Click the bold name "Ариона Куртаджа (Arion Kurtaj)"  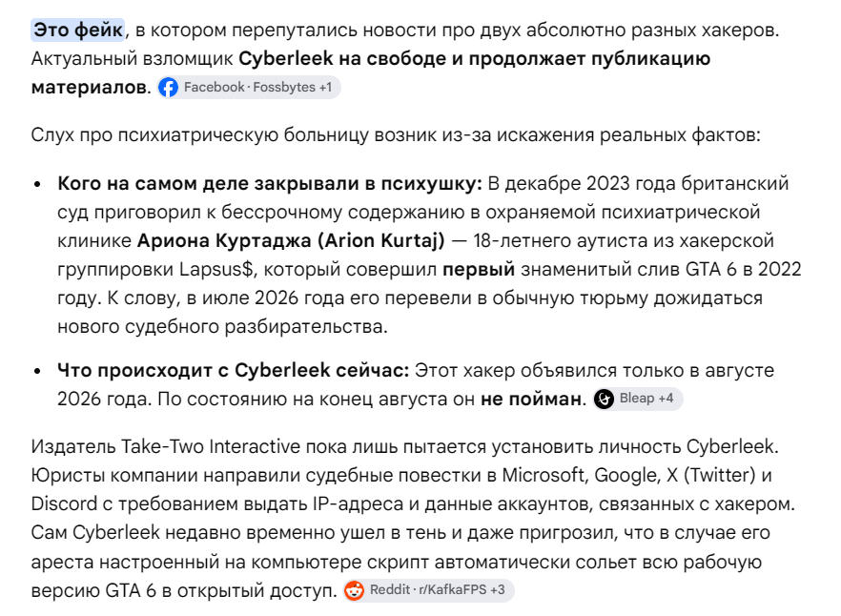tap(291, 240)
